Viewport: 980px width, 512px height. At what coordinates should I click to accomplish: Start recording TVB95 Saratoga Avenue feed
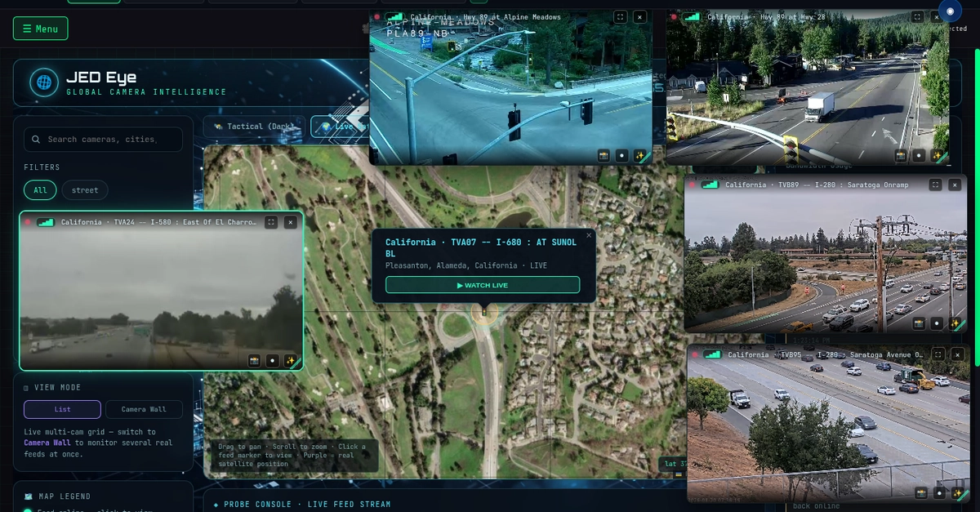tap(939, 492)
